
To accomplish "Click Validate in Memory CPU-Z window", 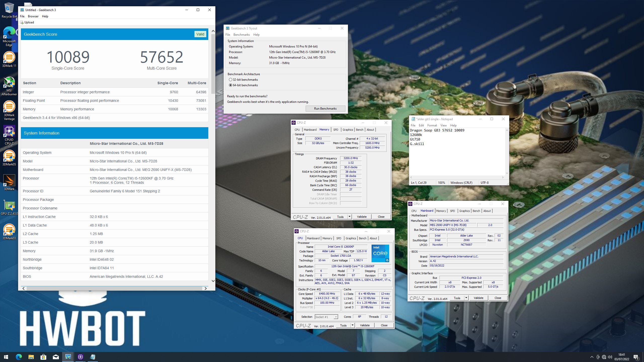I will [362, 217].
